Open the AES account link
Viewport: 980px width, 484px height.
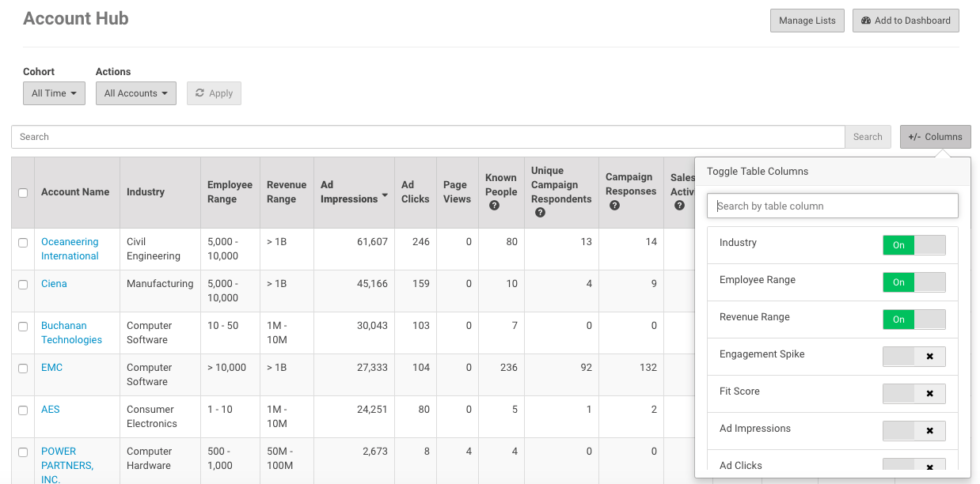tap(51, 410)
